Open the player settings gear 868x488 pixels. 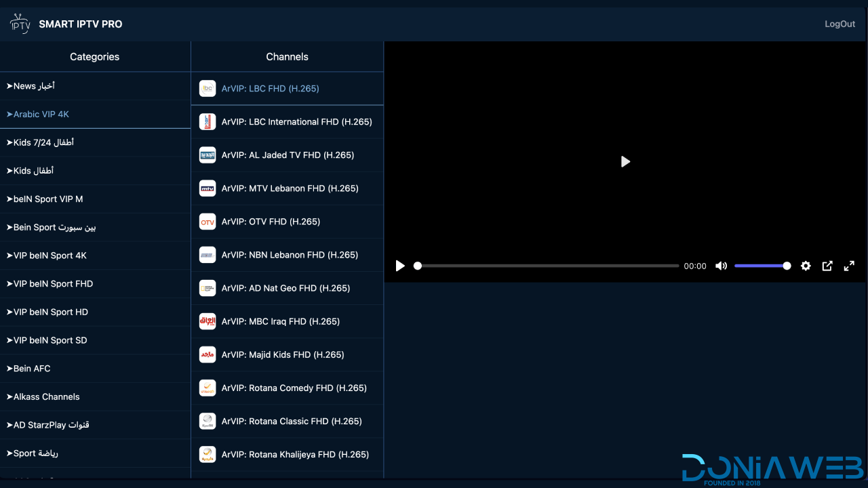point(806,266)
